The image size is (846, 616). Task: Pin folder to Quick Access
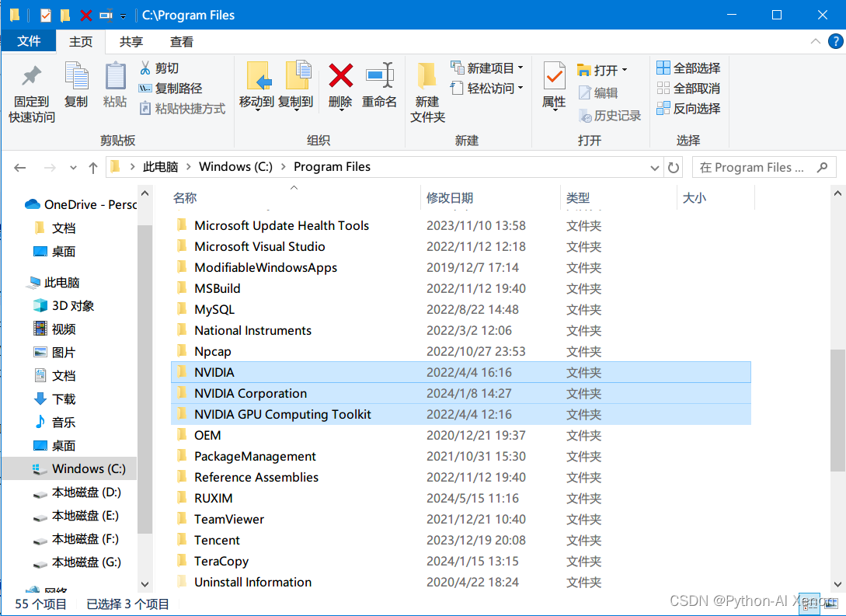point(31,94)
